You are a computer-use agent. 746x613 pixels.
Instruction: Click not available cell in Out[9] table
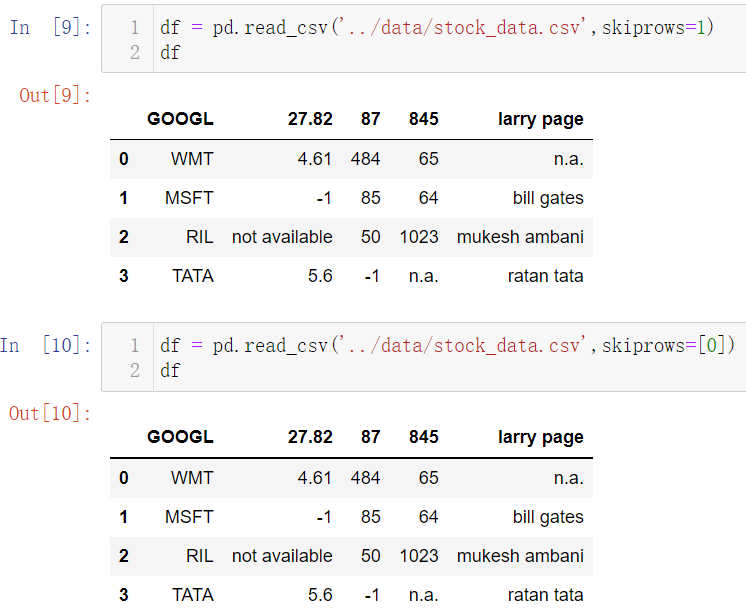click(x=282, y=237)
